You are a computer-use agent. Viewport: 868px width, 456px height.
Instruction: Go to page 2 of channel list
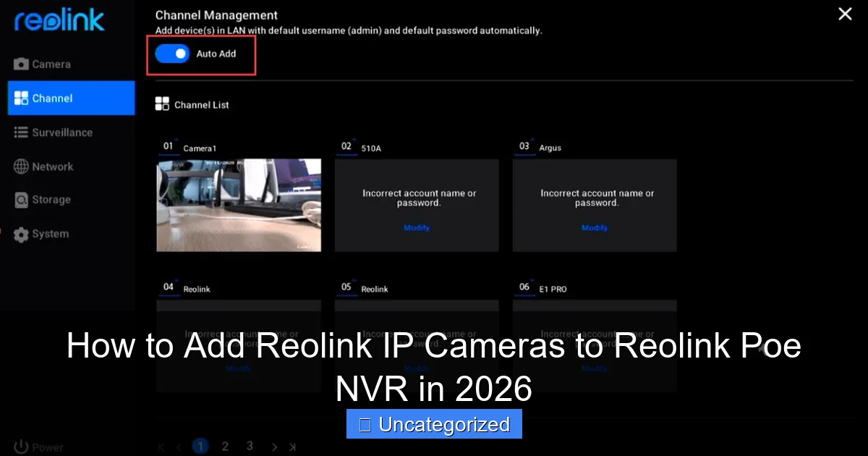click(x=225, y=446)
